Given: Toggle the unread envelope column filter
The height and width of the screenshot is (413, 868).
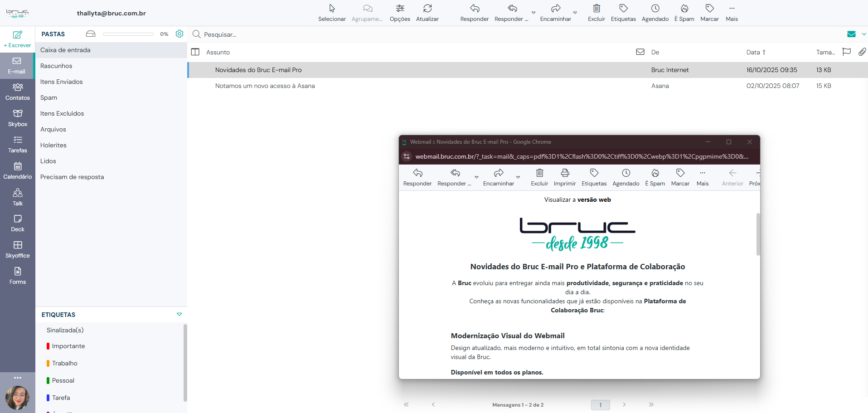Looking at the screenshot, I should pos(640,52).
